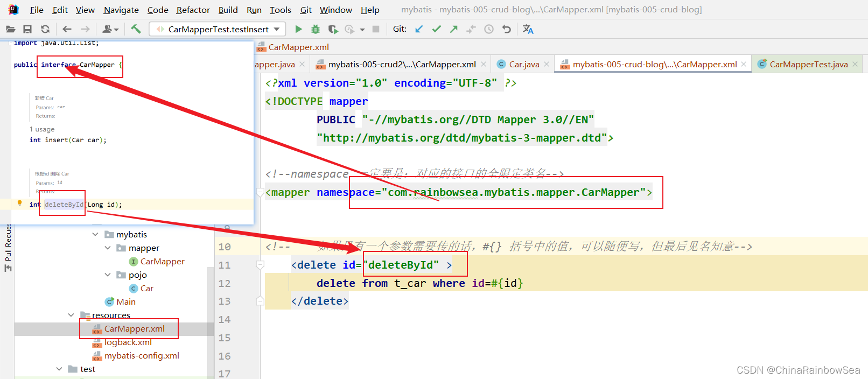Image resolution: width=868 pixels, height=379 pixels.
Task: Click Save All floppy disk icon
Action: pos(27,29)
